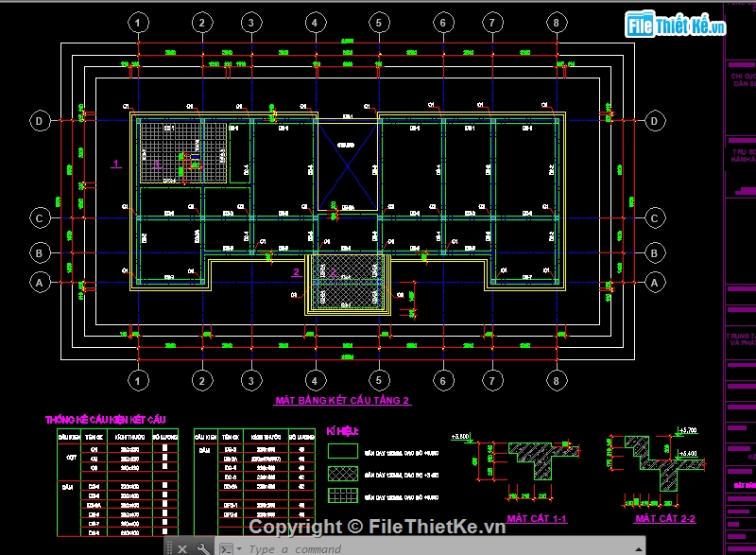Click the '+5.700' elevation label

click(x=688, y=430)
